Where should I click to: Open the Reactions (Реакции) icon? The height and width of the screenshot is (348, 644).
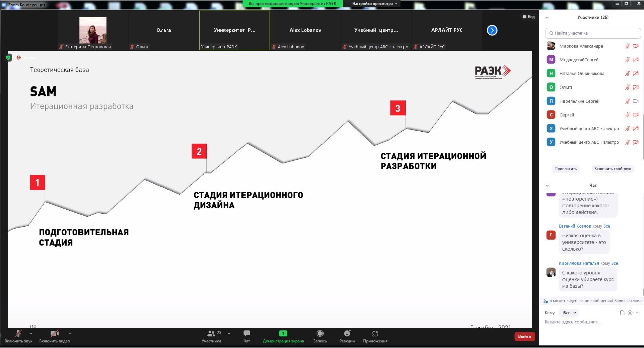click(x=347, y=334)
